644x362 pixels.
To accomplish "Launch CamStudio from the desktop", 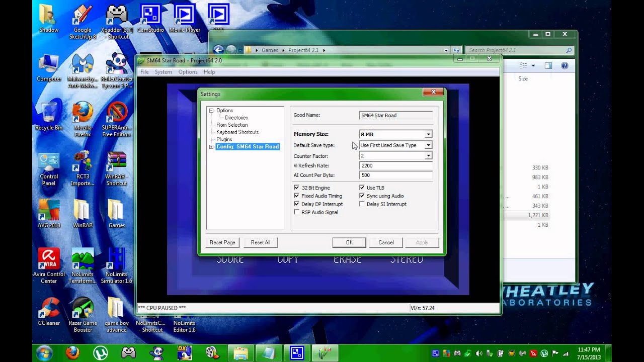I will pos(150,18).
